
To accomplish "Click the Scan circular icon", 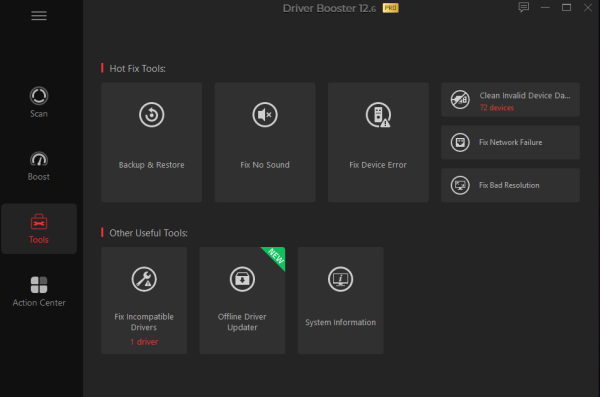I will 39,96.
